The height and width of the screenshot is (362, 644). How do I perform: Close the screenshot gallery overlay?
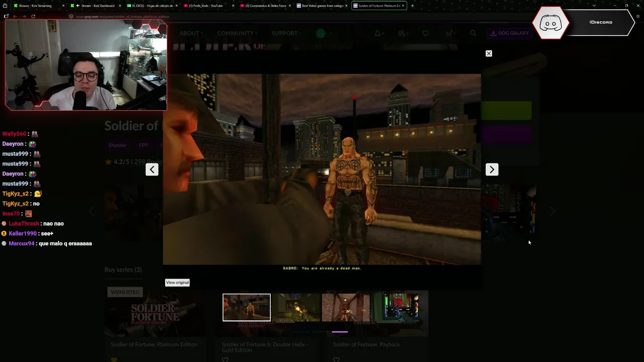tap(489, 53)
